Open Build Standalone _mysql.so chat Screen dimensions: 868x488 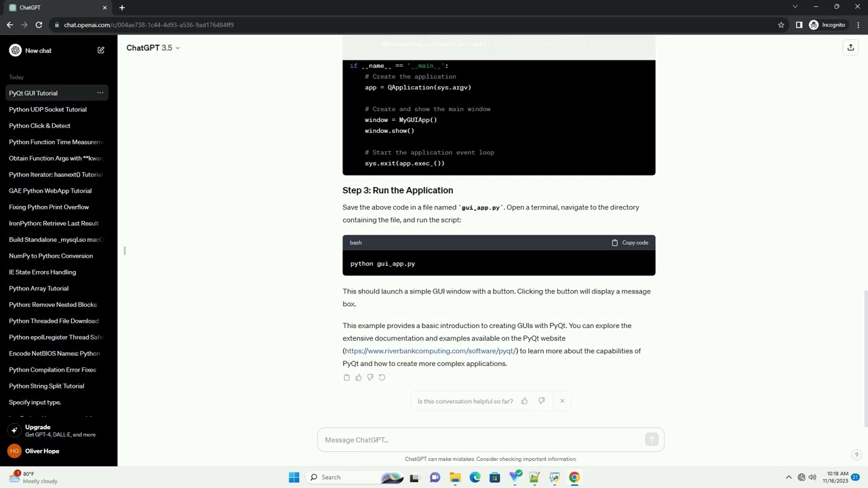coord(58,239)
